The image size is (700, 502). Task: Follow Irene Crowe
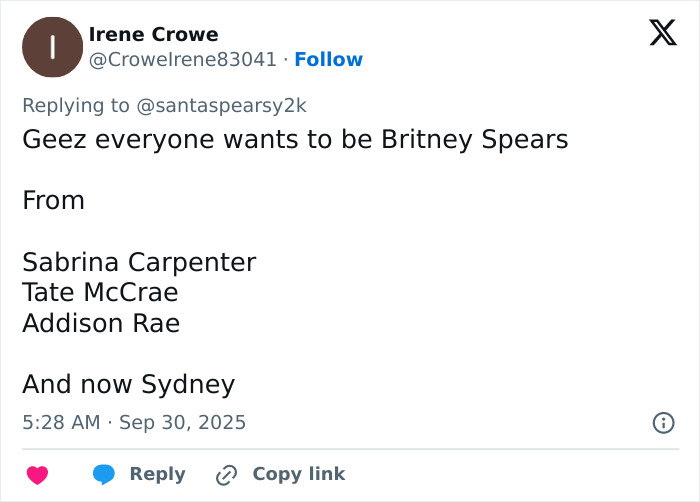coord(328,59)
